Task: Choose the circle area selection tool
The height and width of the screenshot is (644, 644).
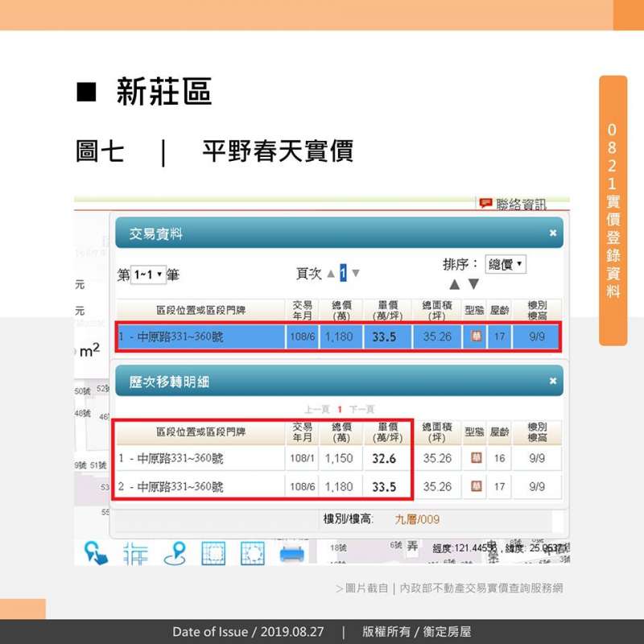Action: pos(252,553)
